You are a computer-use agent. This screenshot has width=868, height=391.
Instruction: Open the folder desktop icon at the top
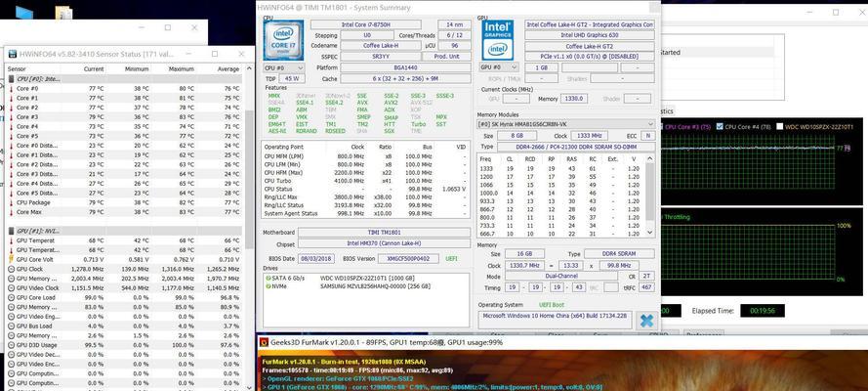coord(63,12)
